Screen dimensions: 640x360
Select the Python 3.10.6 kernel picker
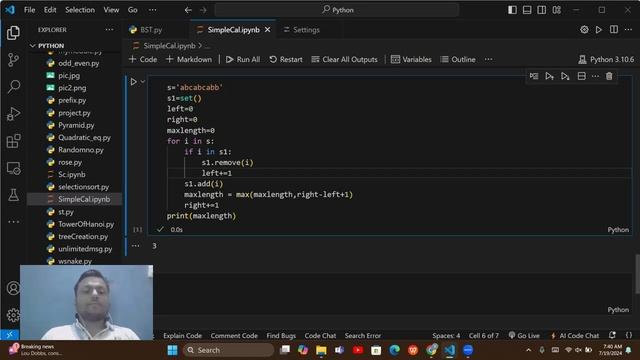click(606, 60)
